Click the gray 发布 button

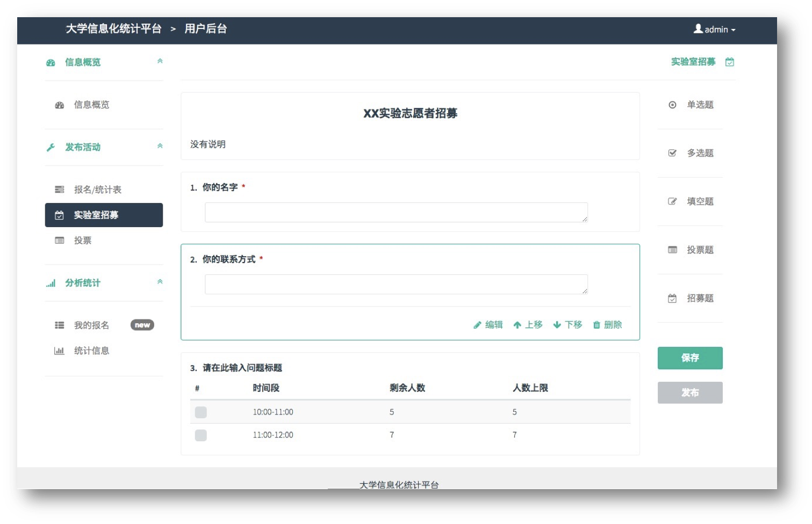690,393
